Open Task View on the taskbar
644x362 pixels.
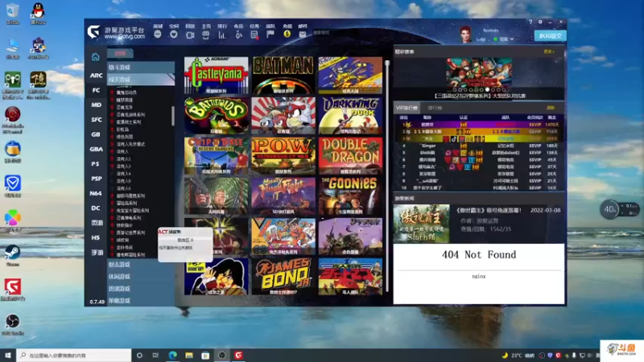(155, 355)
